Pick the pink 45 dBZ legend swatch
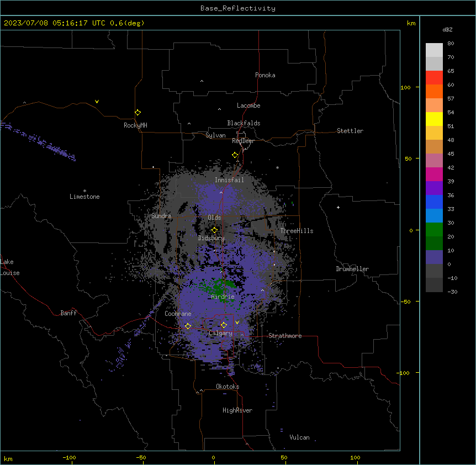 (434, 160)
